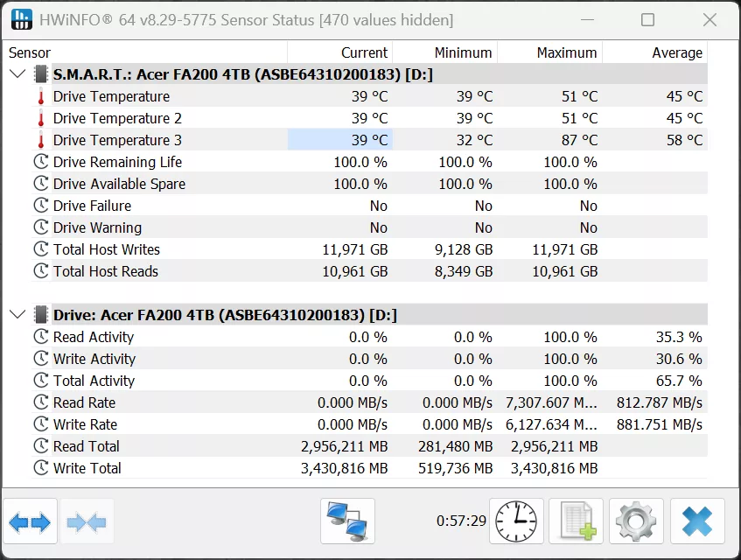Select the Read Rate label
Screen dimensions: 741x560
(x=84, y=402)
